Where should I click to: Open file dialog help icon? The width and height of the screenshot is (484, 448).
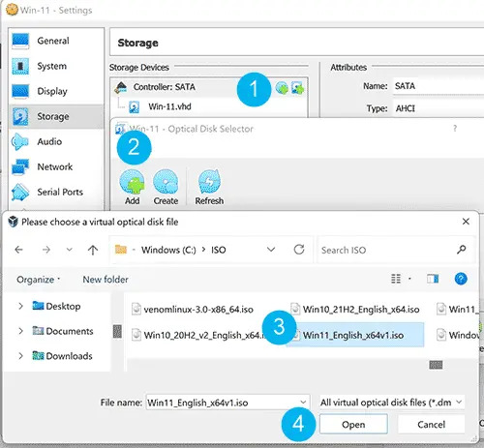pos(461,279)
